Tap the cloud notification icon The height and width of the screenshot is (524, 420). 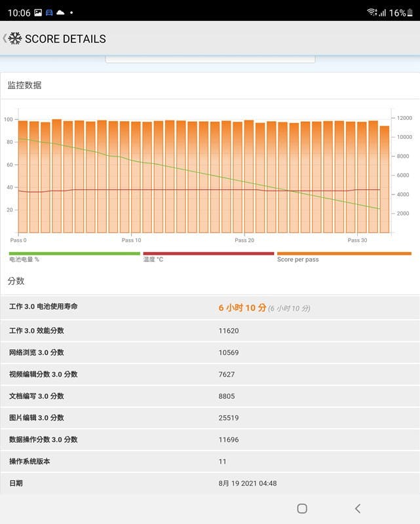(x=60, y=12)
